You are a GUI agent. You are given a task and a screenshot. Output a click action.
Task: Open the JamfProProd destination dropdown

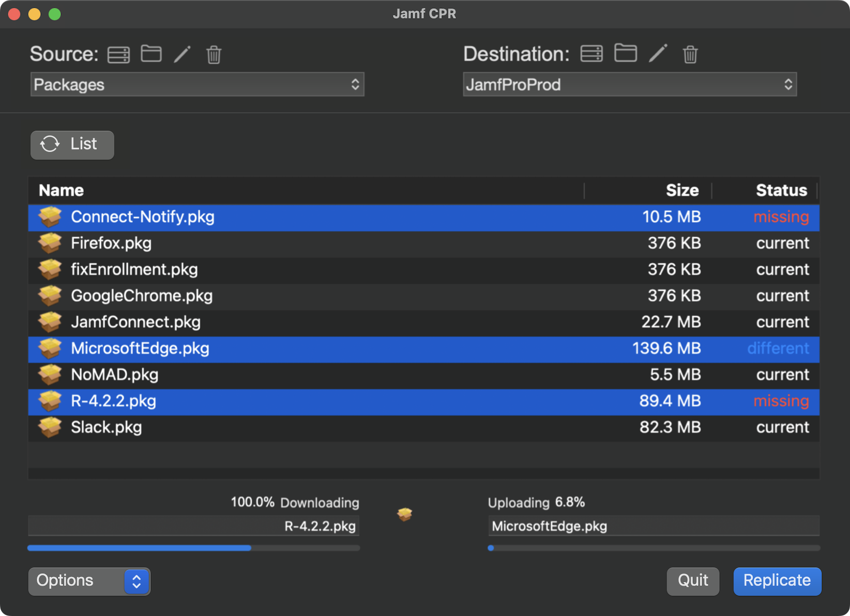coord(630,84)
